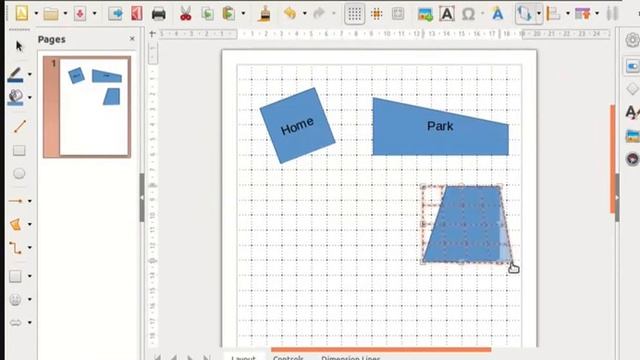Screen dimensions: 640x360
Task: Click the Save document icon
Action: coord(80,14)
